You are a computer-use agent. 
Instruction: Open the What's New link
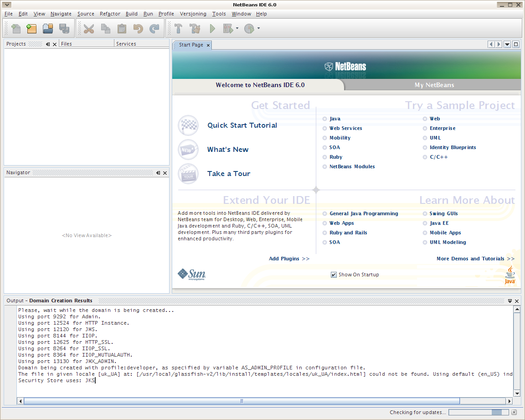pyautogui.click(x=228, y=150)
